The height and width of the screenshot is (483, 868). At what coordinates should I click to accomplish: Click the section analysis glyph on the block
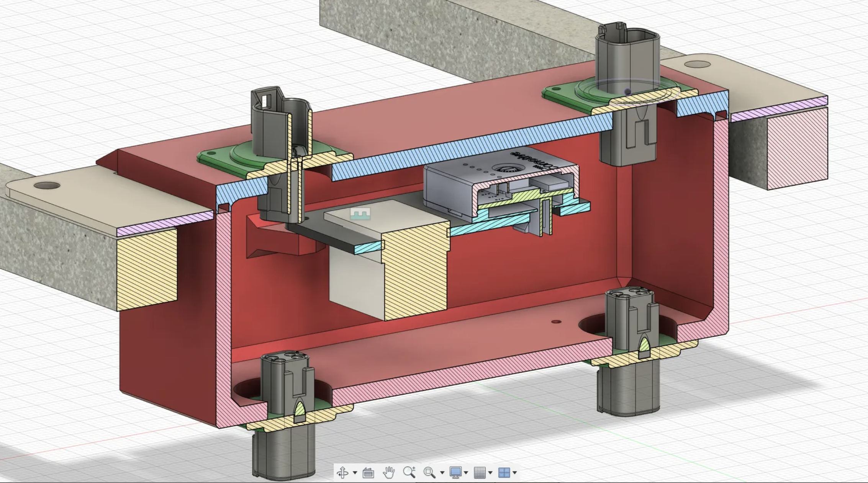pyautogui.click(x=360, y=213)
